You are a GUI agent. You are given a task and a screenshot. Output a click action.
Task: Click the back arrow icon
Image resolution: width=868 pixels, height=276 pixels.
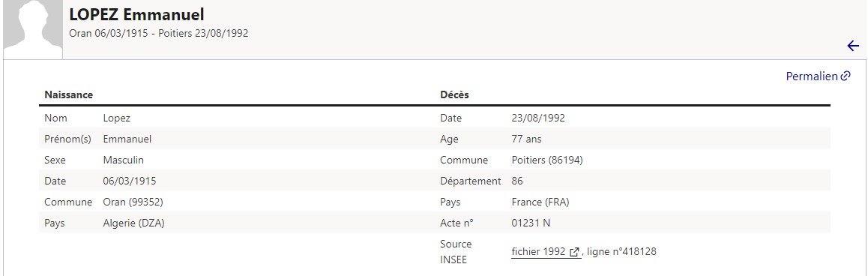pyautogui.click(x=853, y=46)
